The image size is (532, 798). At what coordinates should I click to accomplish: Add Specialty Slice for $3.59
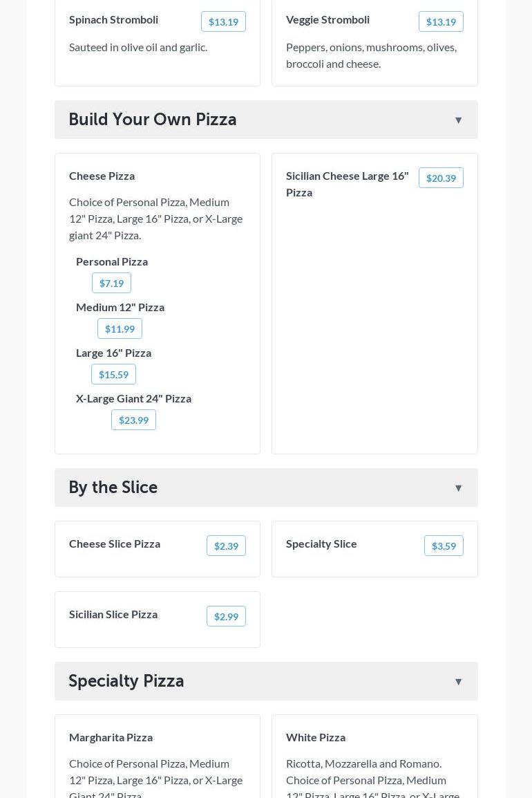(444, 546)
